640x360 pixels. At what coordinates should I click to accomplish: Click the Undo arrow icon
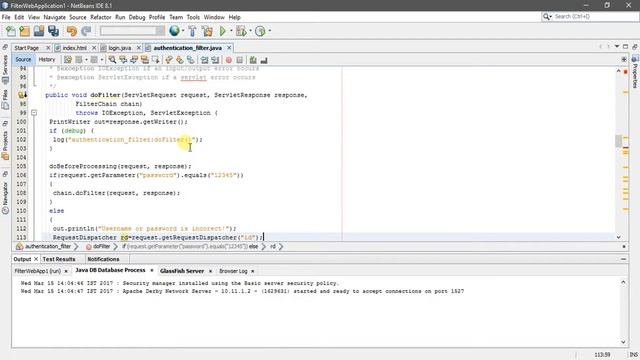(72, 31)
